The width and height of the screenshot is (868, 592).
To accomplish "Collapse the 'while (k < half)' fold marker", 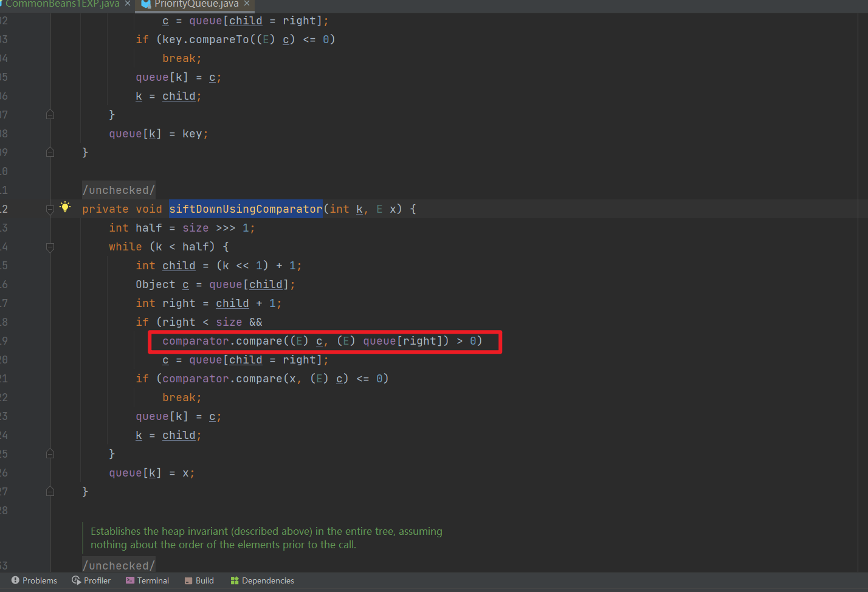I will [50, 247].
